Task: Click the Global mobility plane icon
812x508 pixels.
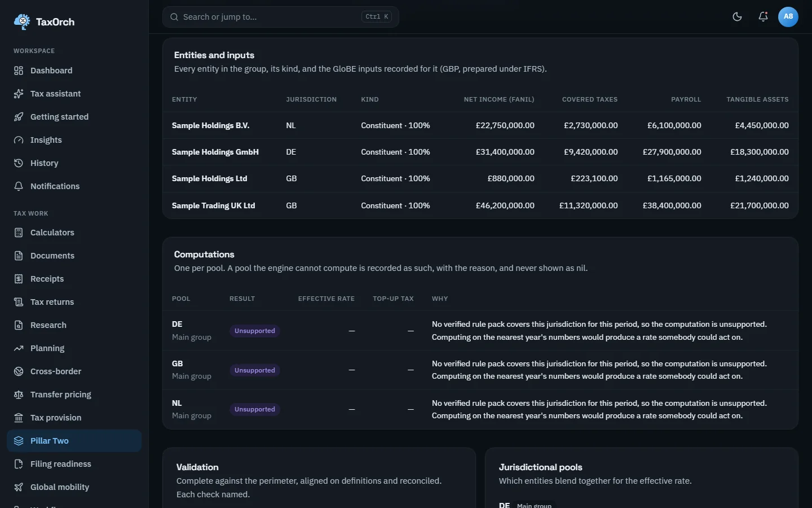Action: 19,487
